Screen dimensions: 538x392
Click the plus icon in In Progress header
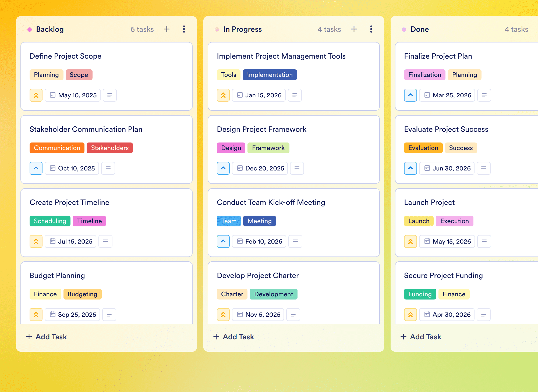[x=354, y=29]
